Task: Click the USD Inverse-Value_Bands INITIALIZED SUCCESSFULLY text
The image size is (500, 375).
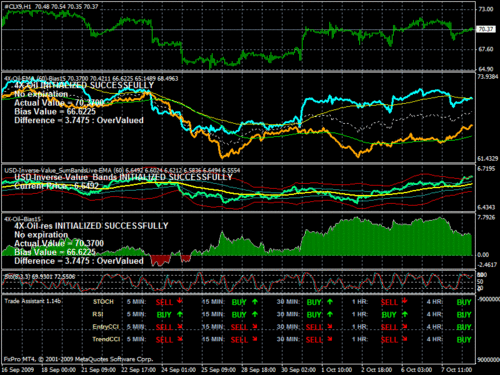Action: tap(123, 177)
